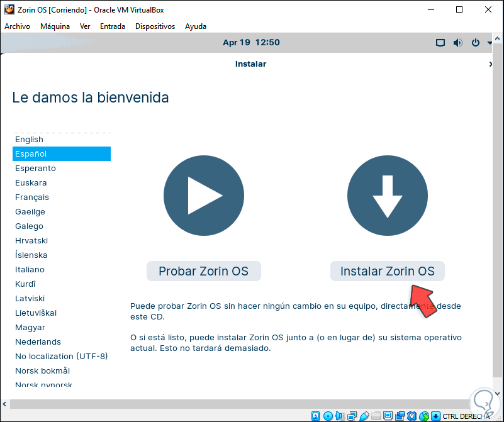Click the recording status icon

click(x=400, y=416)
